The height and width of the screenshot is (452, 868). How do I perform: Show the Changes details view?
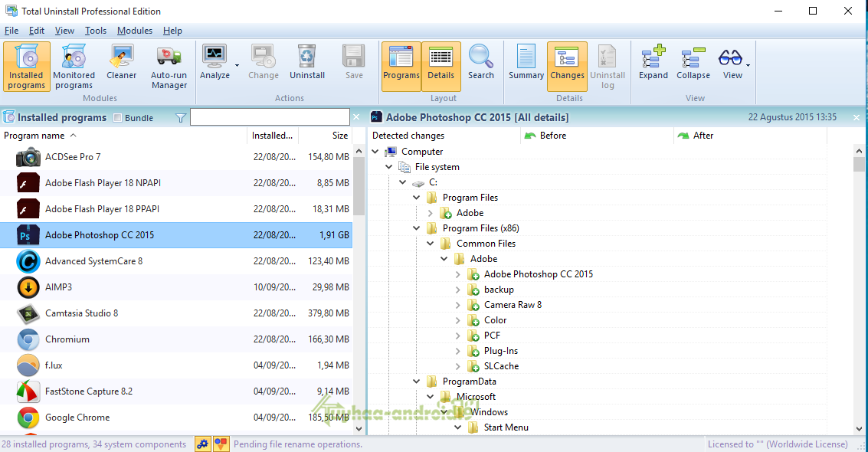click(568, 67)
